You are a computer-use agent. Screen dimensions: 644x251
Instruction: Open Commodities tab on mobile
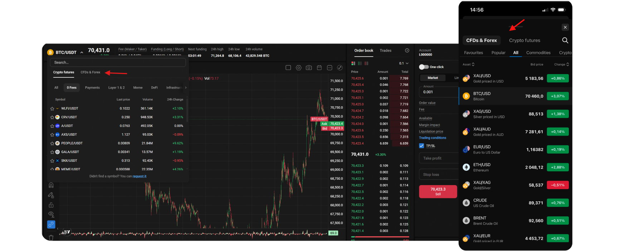538,53
